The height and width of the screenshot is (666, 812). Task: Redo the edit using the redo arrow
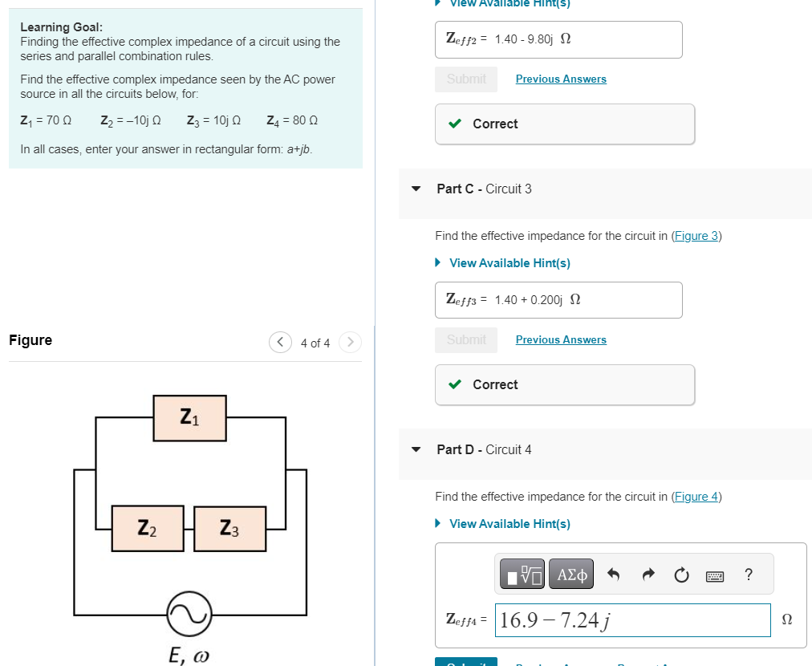[648, 574]
